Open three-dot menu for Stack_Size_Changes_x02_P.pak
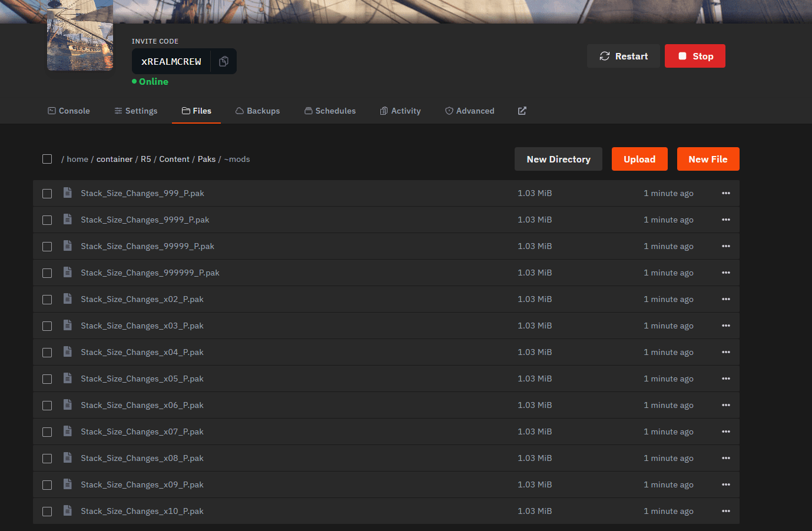The height and width of the screenshot is (531, 812). point(725,299)
